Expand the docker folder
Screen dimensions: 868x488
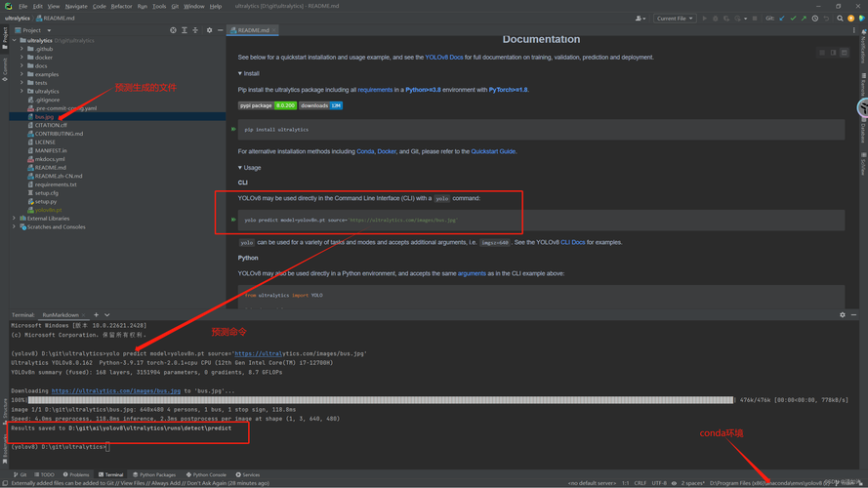(22, 57)
